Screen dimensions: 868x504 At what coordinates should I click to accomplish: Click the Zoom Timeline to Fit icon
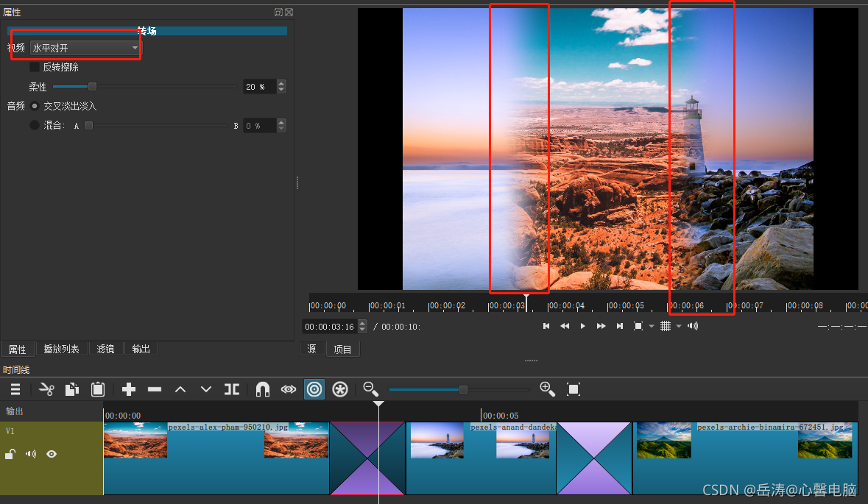click(x=574, y=389)
